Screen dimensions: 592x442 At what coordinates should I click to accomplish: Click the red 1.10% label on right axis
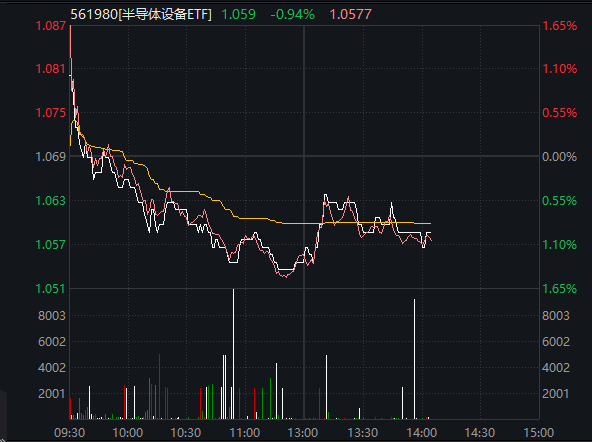pos(560,69)
